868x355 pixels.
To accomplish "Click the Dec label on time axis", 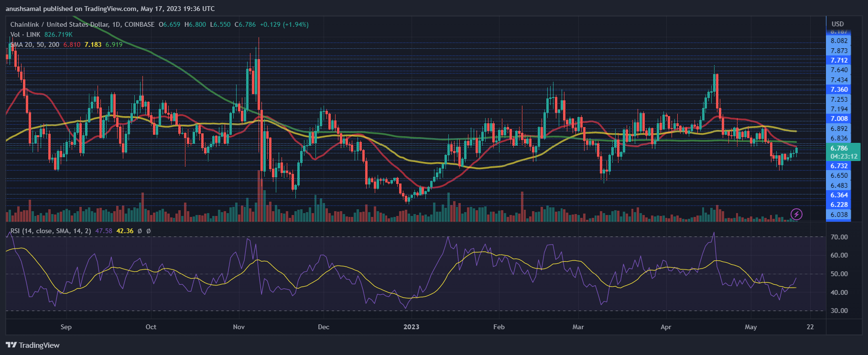I will tap(324, 327).
